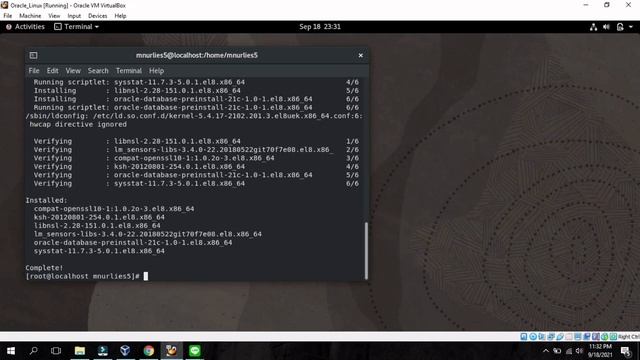Viewport: 640px width, 360px height.
Task: Click the 'Installed:' heading in terminal
Action: point(46,200)
